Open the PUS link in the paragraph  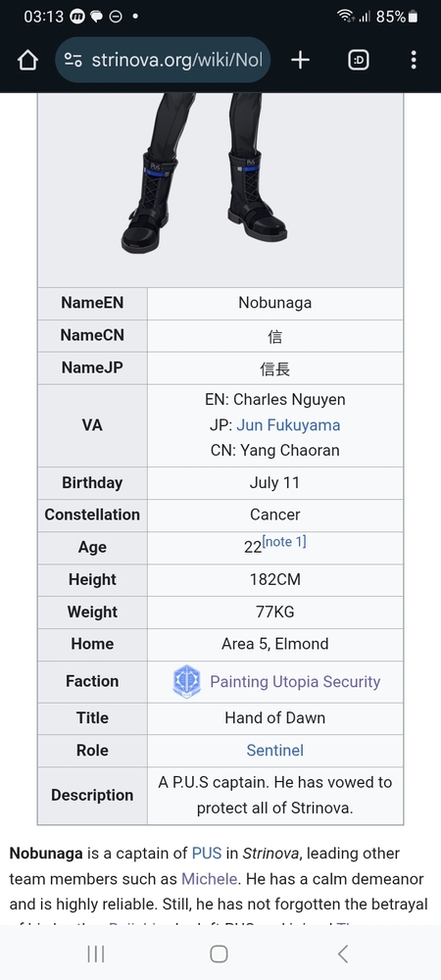click(x=207, y=854)
